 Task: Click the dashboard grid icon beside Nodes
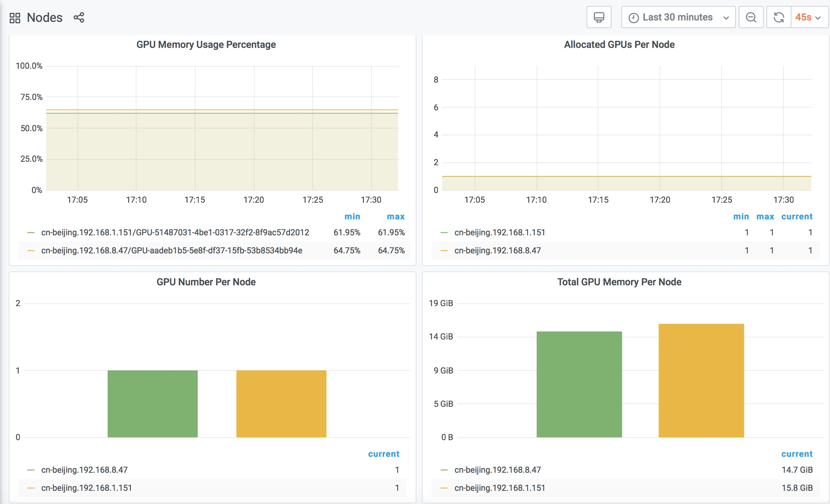pyautogui.click(x=15, y=18)
